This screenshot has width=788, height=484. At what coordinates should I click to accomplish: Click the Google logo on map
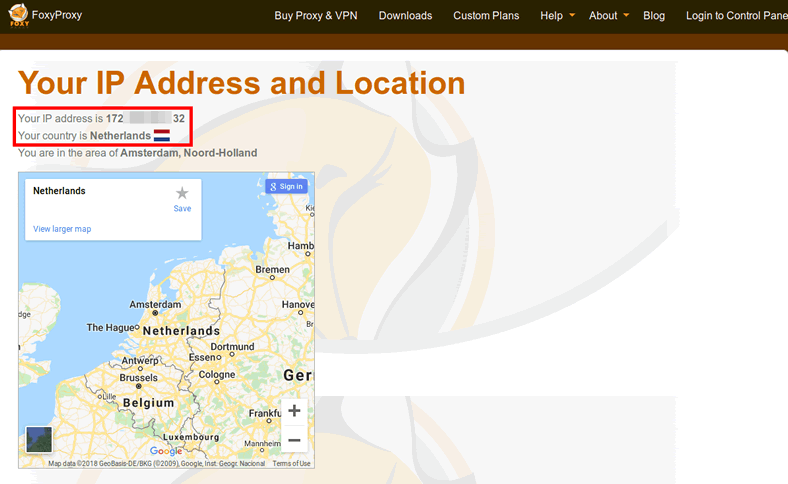pyautogui.click(x=166, y=451)
